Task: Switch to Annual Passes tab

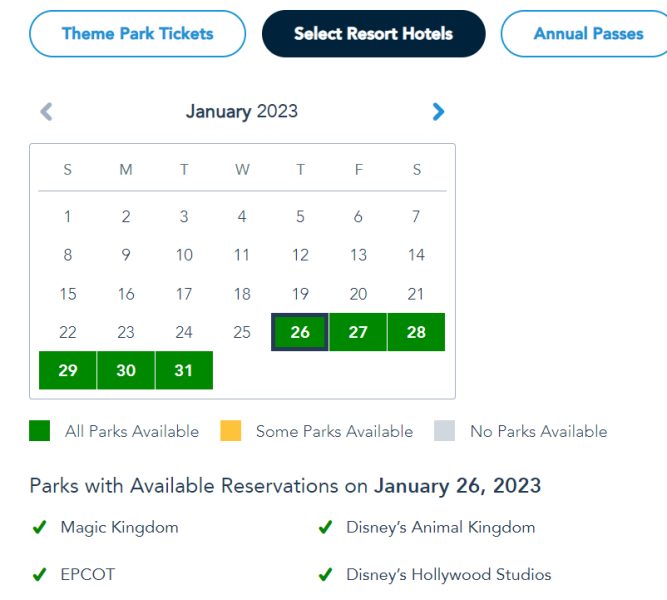Action: click(588, 34)
